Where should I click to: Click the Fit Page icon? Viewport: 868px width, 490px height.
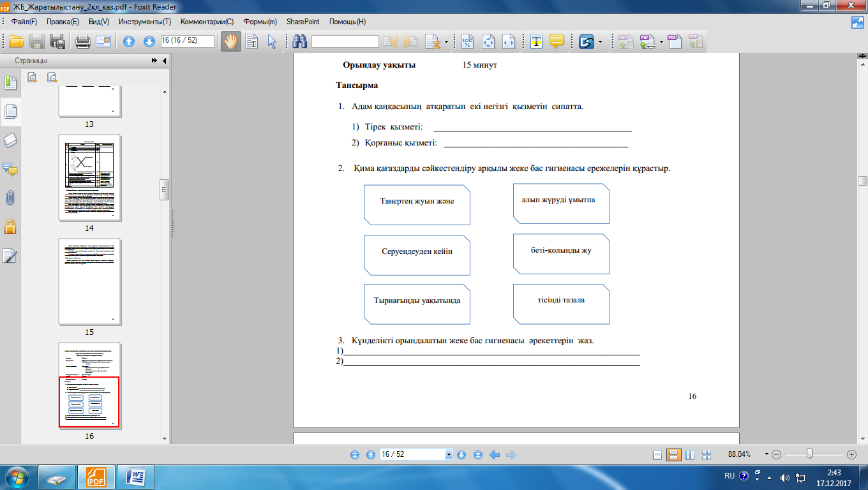[489, 42]
